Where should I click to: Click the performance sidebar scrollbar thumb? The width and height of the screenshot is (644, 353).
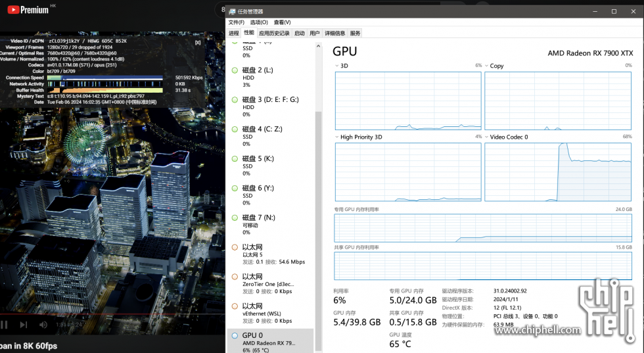point(318,230)
